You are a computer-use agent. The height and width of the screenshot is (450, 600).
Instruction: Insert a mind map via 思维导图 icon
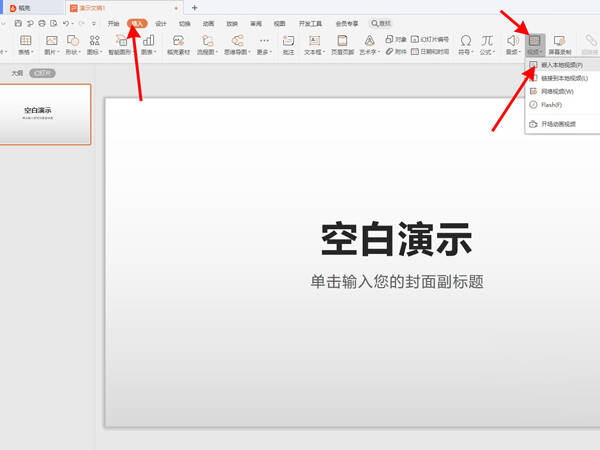click(237, 40)
